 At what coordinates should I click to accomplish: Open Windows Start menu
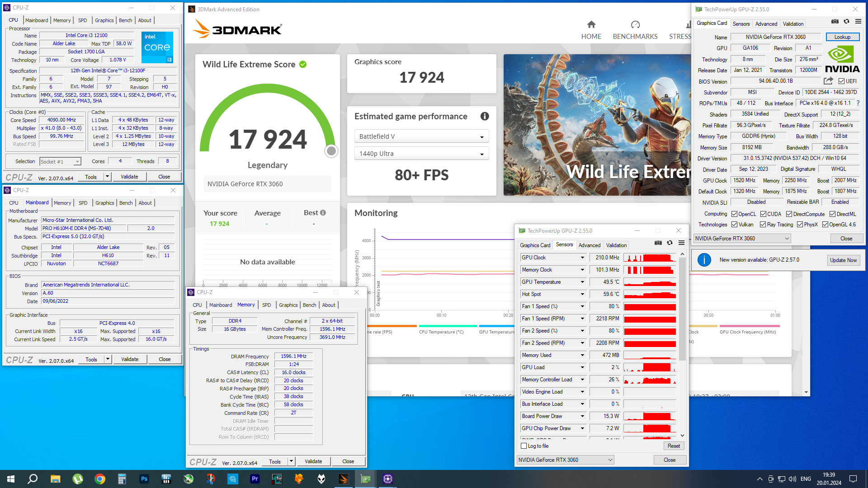(11, 479)
